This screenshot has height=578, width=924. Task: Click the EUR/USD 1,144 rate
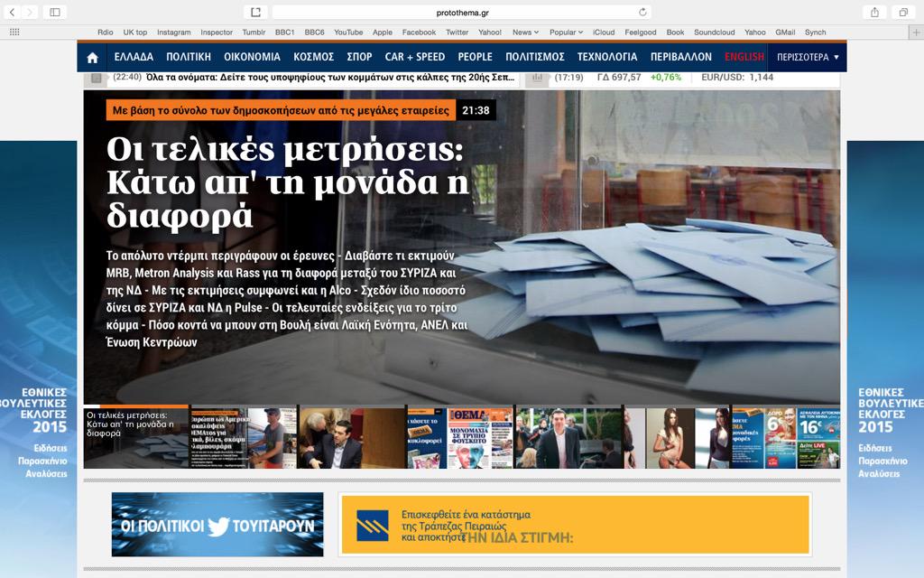coord(737,78)
